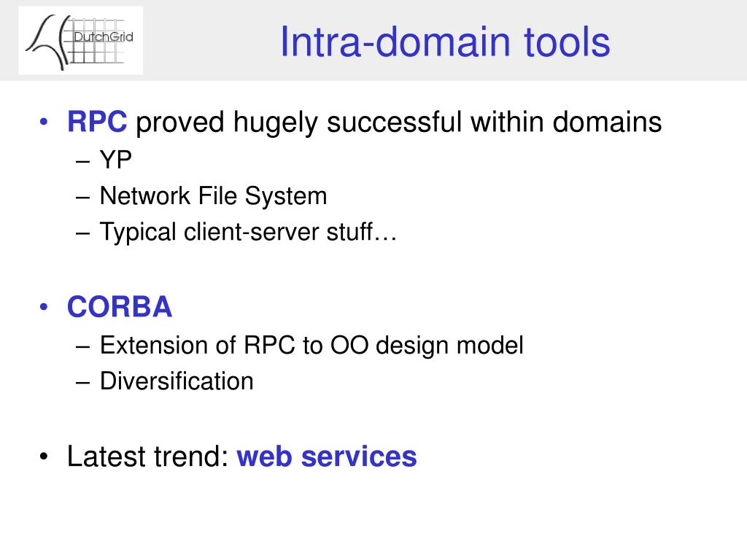The height and width of the screenshot is (560, 747).
Task: Click the text "proved hugely successful within domains"
Action: point(399,122)
